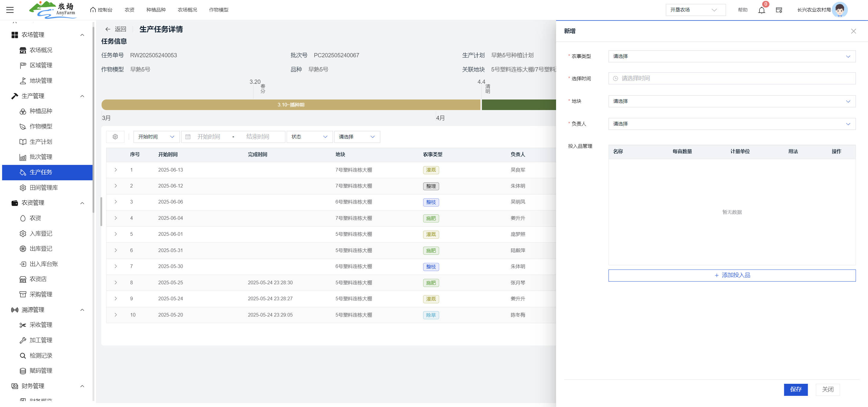Collapse the 农场管理 sidebar group
The image size is (868, 407).
82,35
